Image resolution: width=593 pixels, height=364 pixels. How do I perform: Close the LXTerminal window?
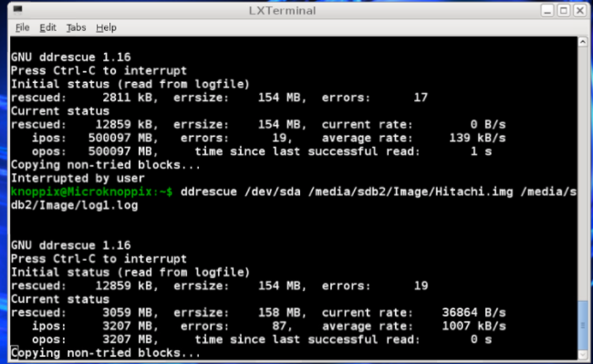tap(579, 10)
